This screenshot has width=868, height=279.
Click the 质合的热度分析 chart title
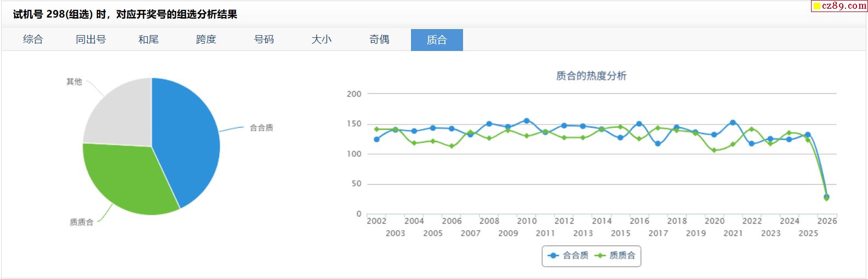coord(591,76)
